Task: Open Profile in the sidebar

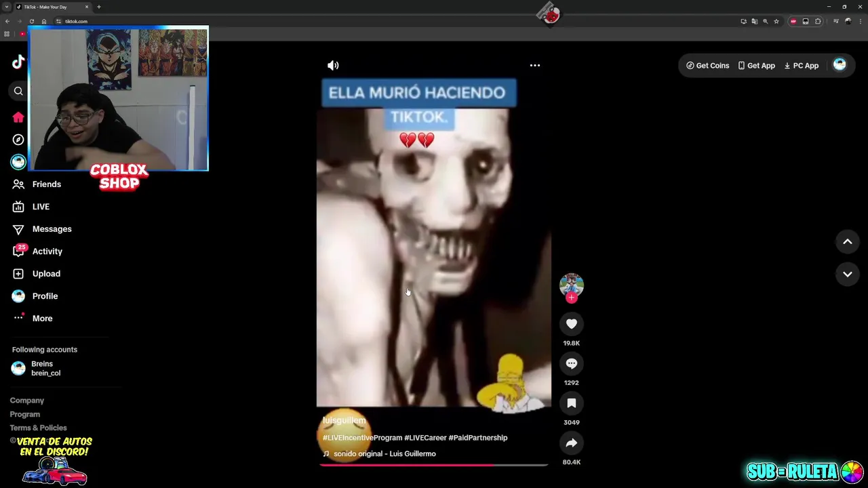Action: tap(35, 296)
